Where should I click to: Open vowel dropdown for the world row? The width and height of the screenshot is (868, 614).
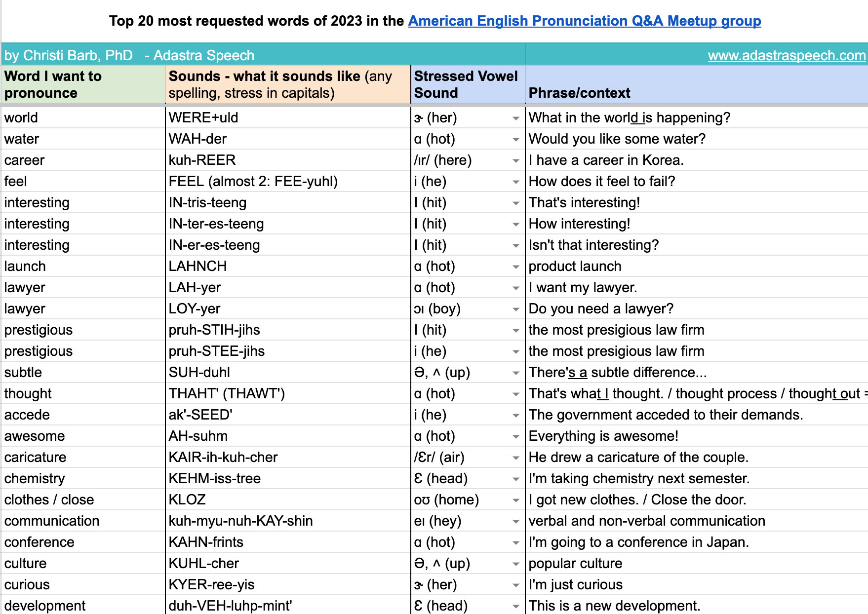tap(515, 118)
